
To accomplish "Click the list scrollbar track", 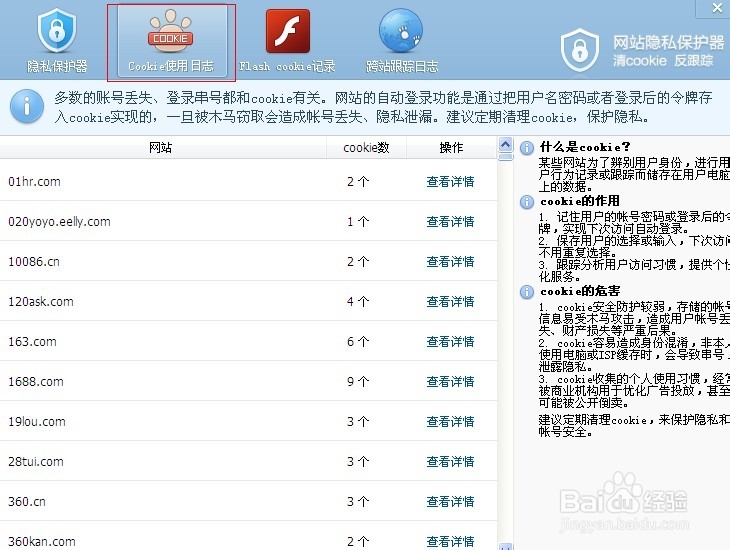I will 506,352.
